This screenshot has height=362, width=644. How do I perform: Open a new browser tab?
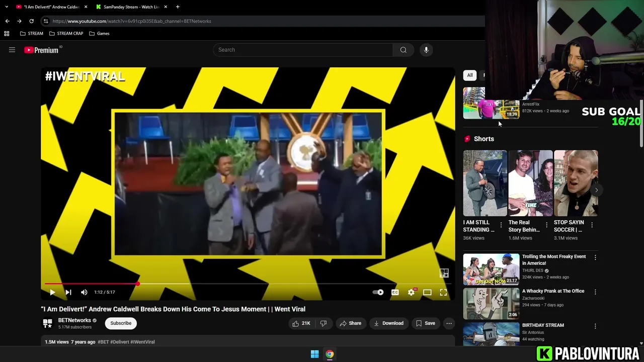pos(178,7)
